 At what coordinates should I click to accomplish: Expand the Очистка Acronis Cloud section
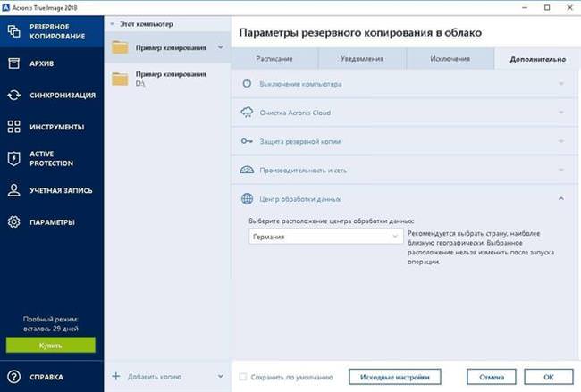pos(561,113)
